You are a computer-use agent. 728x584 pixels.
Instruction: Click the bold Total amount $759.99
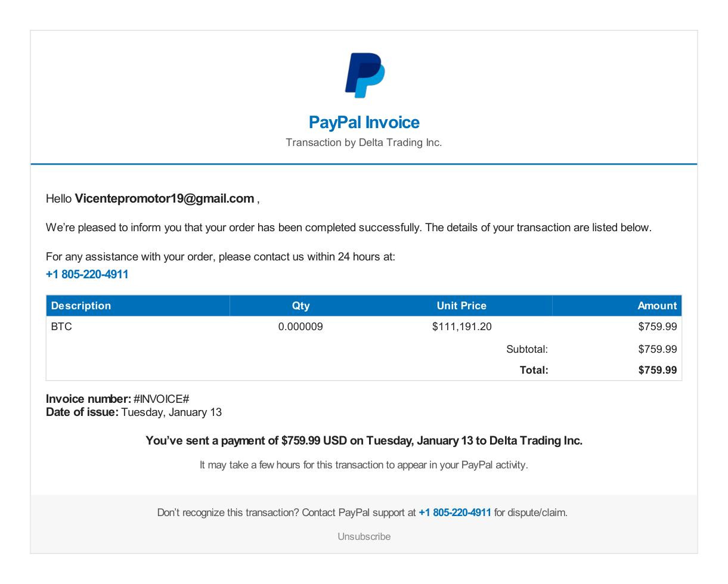(658, 370)
